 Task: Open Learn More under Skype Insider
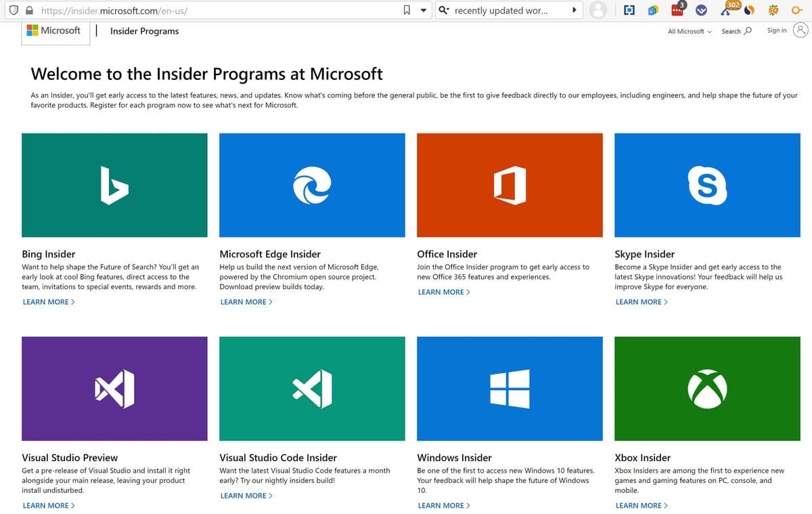(641, 302)
